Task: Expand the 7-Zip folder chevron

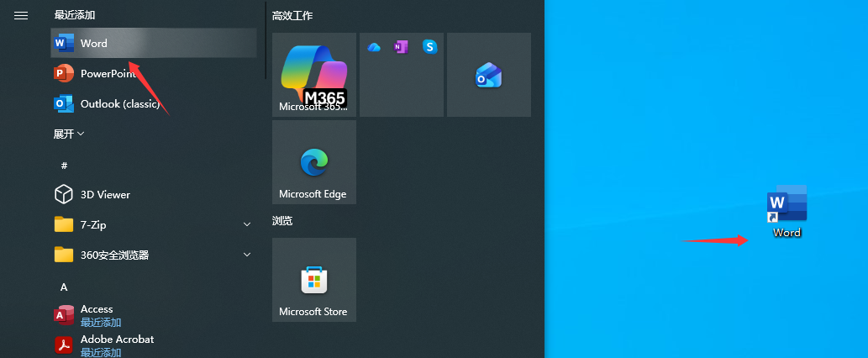Action: (x=247, y=224)
